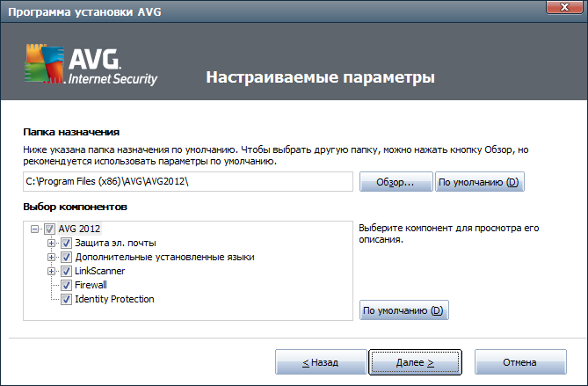Click the AVG Internet Security logo

[x=91, y=64]
